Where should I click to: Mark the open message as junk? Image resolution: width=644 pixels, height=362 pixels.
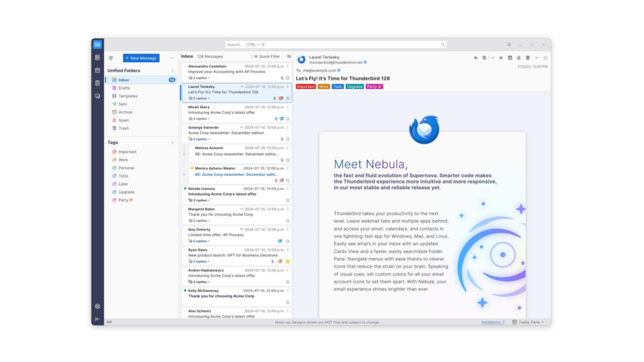(519, 58)
